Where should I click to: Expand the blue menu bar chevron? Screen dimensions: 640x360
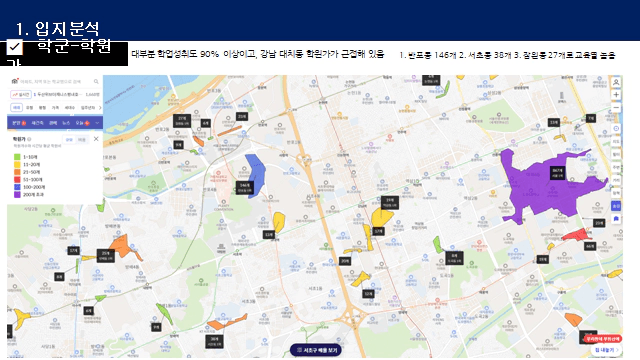coord(97,123)
